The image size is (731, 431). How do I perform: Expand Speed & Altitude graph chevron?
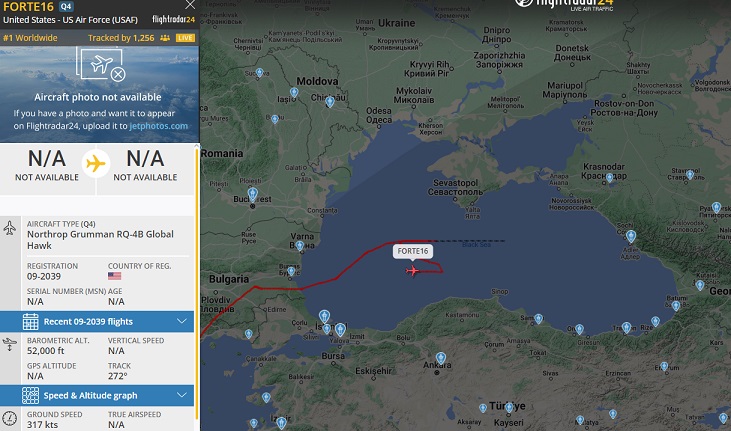point(182,395)
